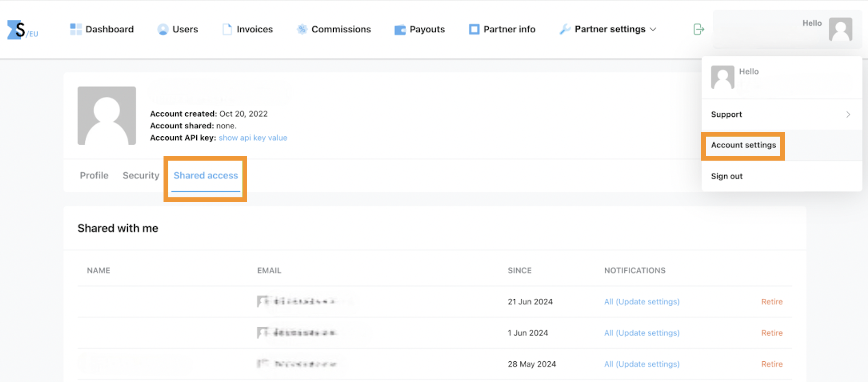Image resolution: width=868 pixels, height=382 pixels.
Task: Click the 28 May 2024 date cell
Action: pos(532,364)
